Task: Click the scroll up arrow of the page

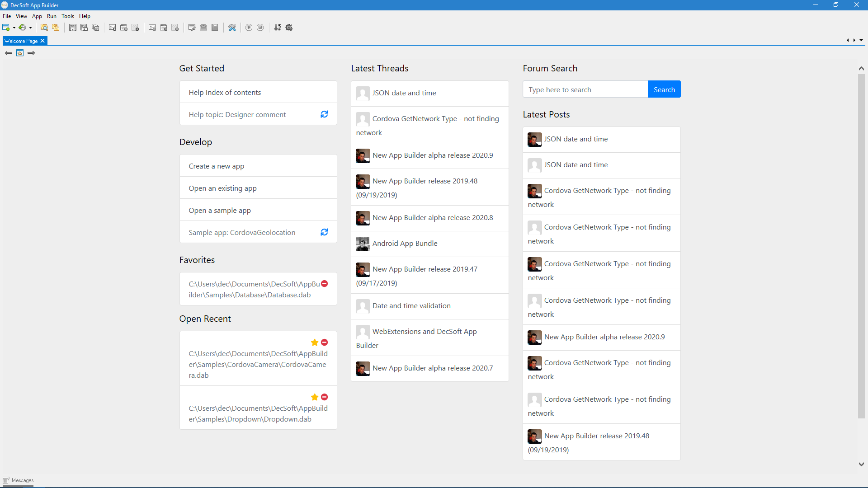Action: [x=861, y=69]
